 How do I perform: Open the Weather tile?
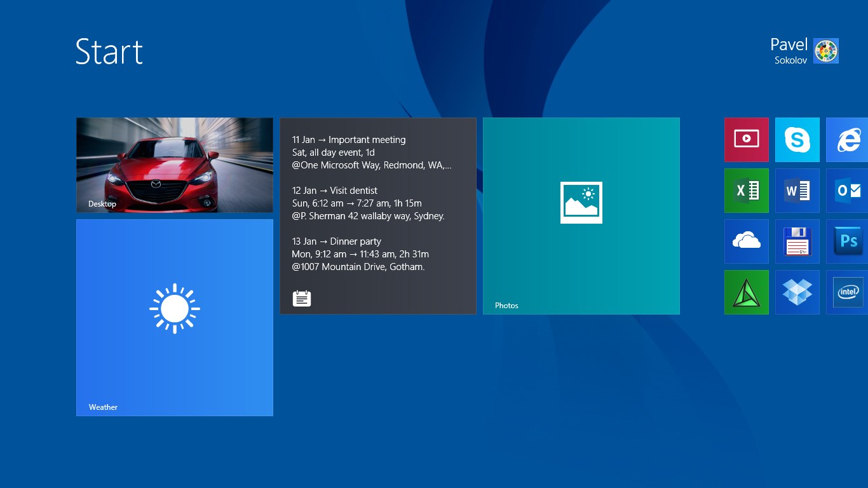(x=175, y=318)
